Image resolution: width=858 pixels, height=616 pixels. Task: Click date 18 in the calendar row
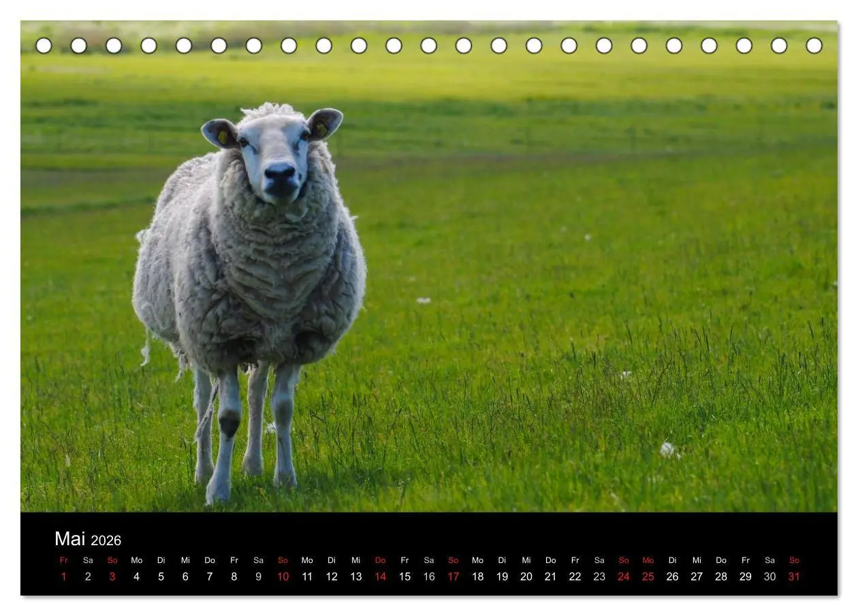click(x=477, y=577)
